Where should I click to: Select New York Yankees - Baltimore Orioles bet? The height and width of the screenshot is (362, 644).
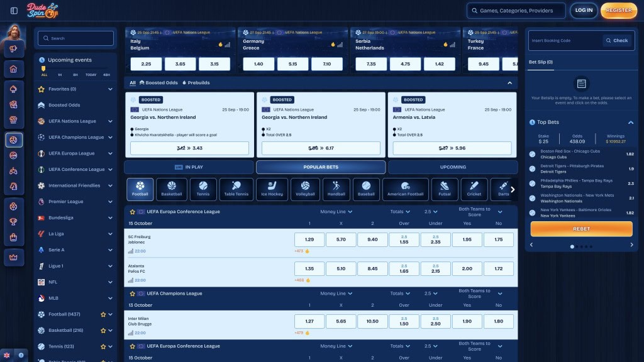pos(582,212)
